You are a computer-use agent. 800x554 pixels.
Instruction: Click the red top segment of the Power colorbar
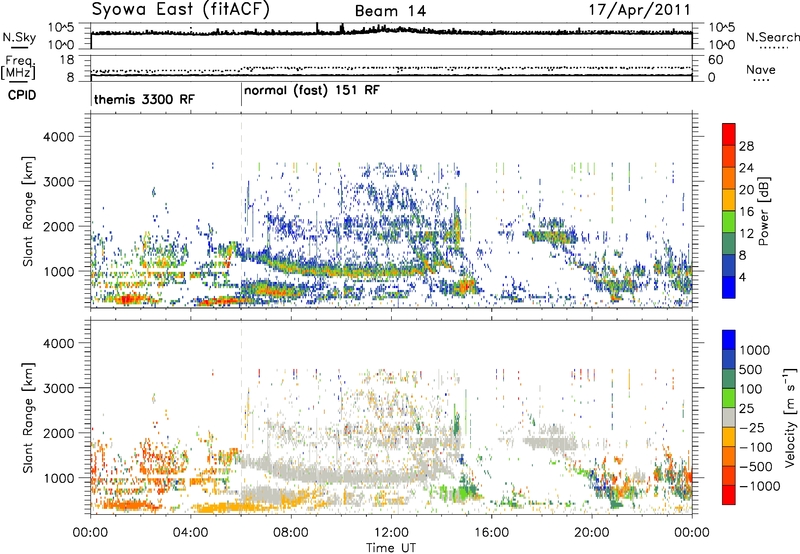pyautogui.click(x=729, y=134)
